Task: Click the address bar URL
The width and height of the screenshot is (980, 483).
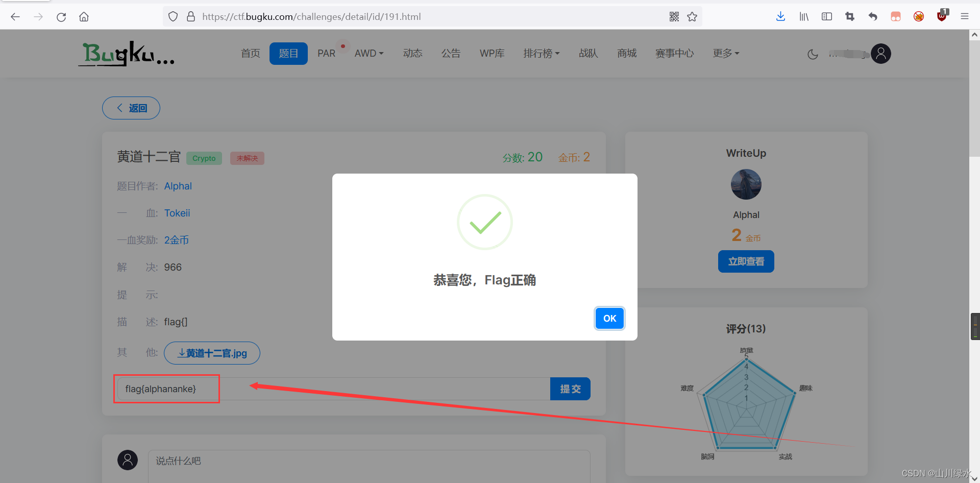Action: click(311, 17)
